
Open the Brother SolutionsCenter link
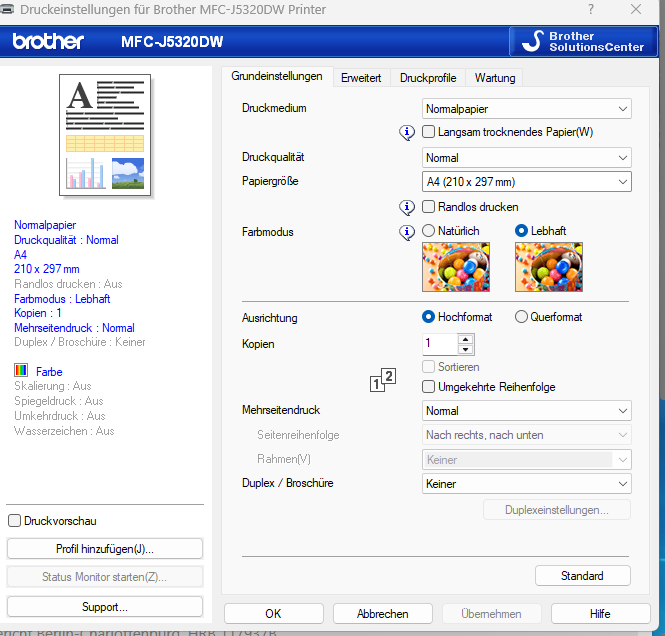pos(583,42)
